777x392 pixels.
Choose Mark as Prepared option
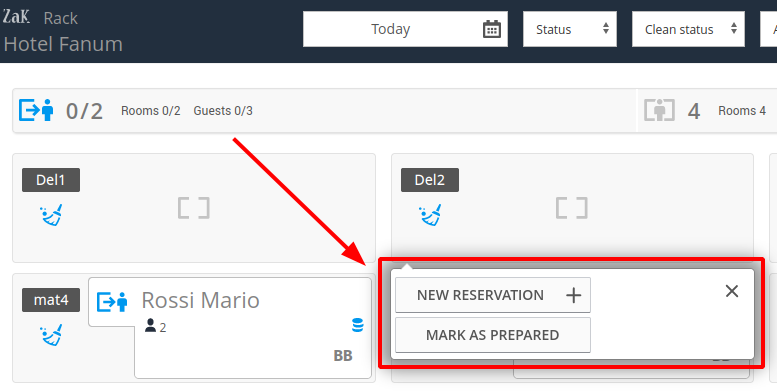click(493, 335)
